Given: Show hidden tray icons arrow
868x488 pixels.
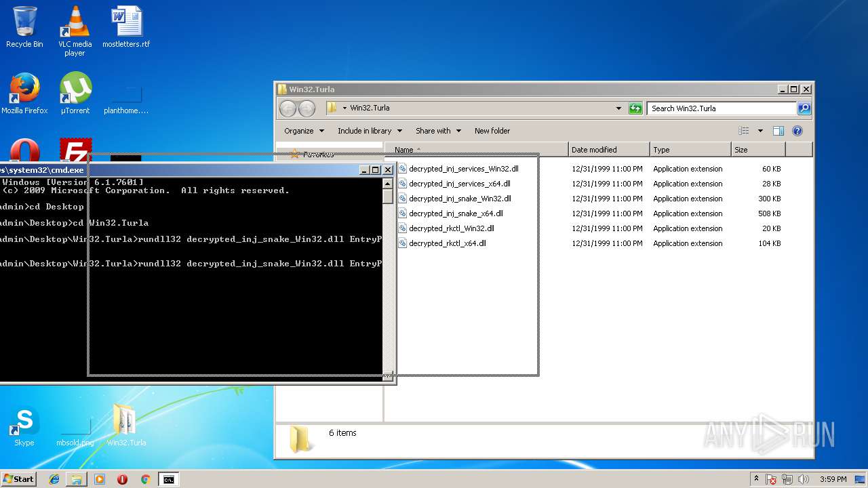Looking at the screenshot, I should 757,479.
